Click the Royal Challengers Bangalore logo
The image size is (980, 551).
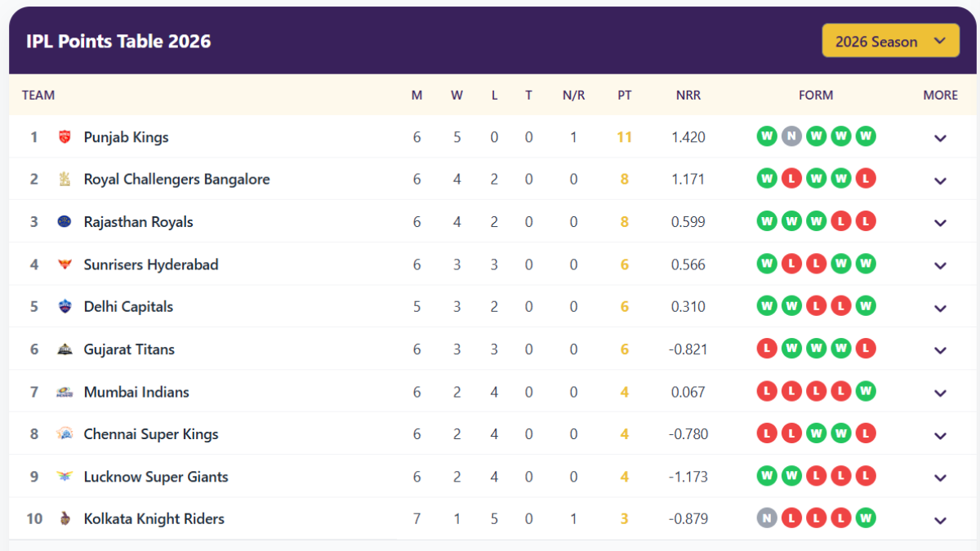(66, 179)
